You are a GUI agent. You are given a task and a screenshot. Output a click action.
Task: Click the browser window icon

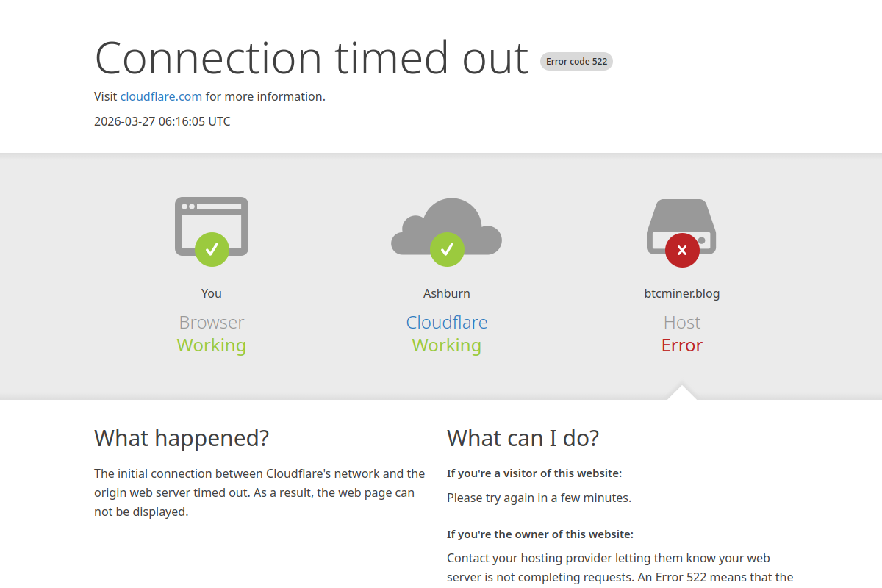(212, 218)
